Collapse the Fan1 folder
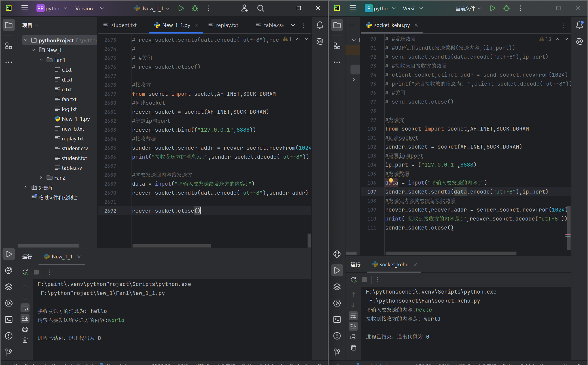 click(41, 60)
